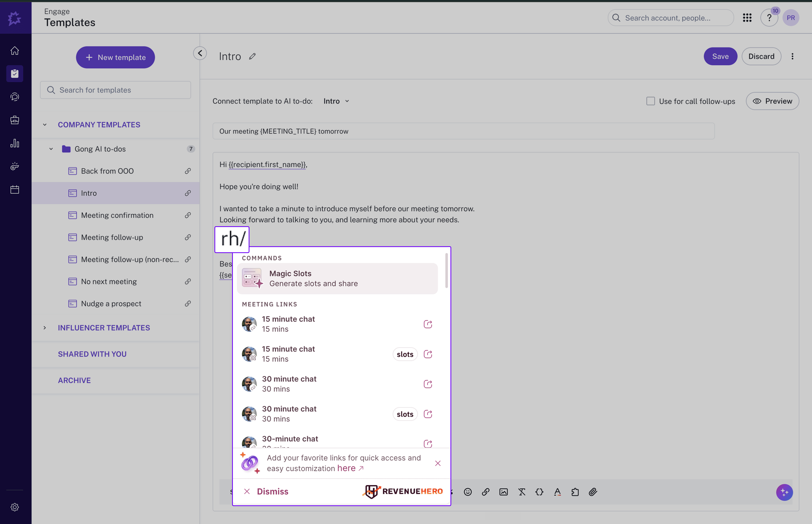Screen dimensions: 812x524
Task: Focus the Search account, people field
Action: click(x=671, y=18)
